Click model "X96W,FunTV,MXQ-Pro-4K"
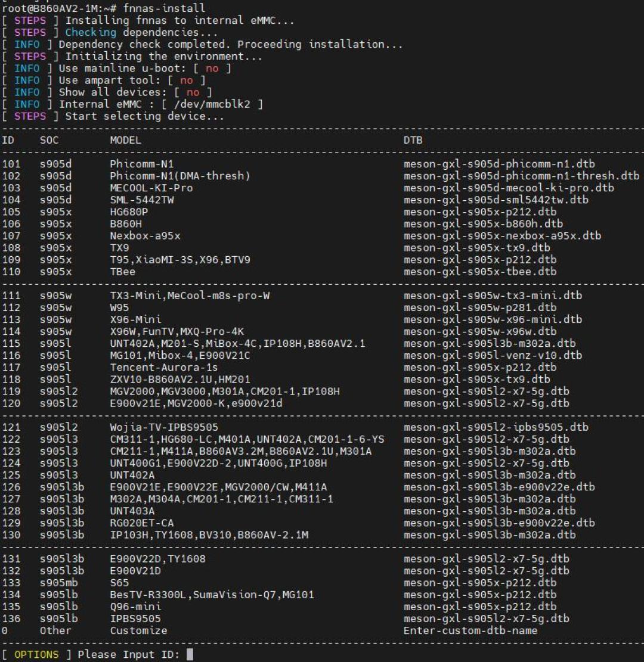The height and width of the screenshot is (662, 644). (177, 331)
